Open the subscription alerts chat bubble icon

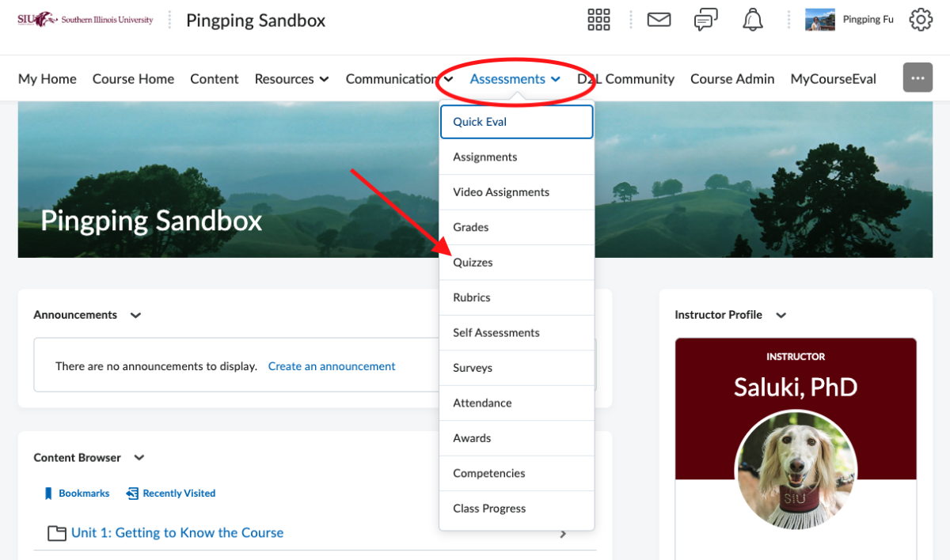[705, 19]
